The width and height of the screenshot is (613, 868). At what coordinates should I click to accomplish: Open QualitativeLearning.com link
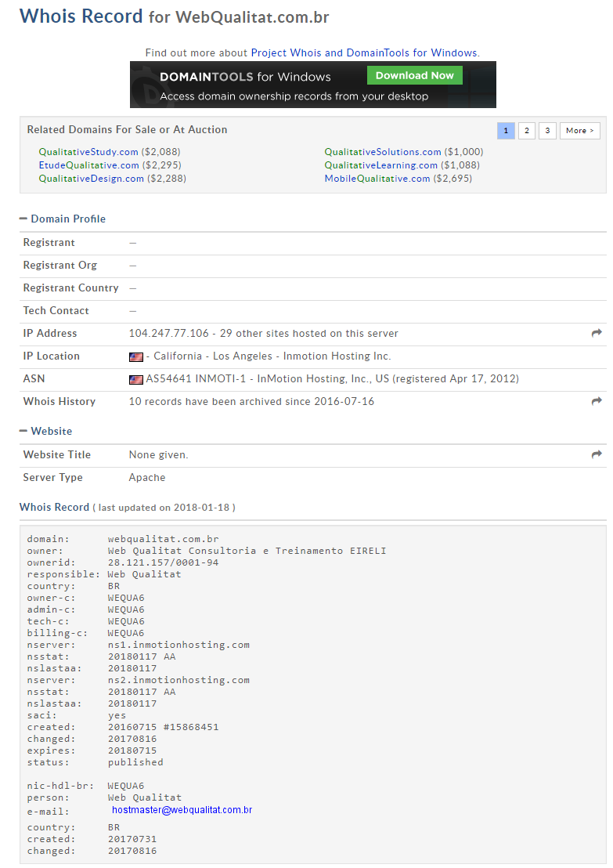[x=381, y=165]
